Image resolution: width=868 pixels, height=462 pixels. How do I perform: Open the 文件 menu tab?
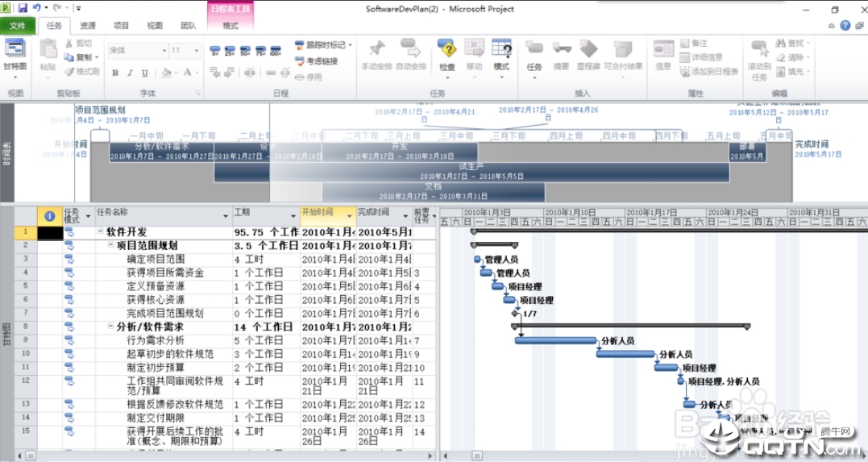pos(18,25)
